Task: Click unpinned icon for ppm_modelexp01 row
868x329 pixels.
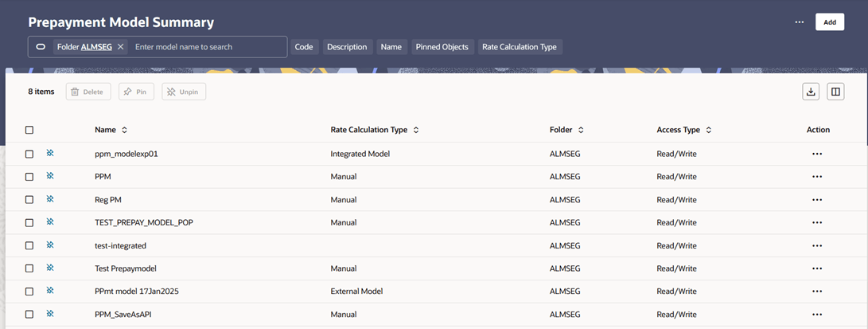Action: pyautogui.click(x=50, y=154)
